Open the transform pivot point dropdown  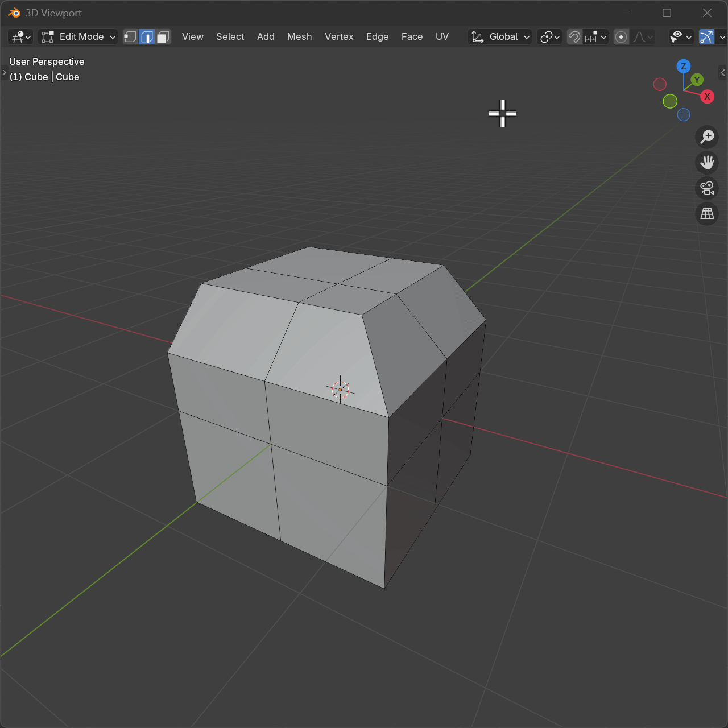pos(549,36)
